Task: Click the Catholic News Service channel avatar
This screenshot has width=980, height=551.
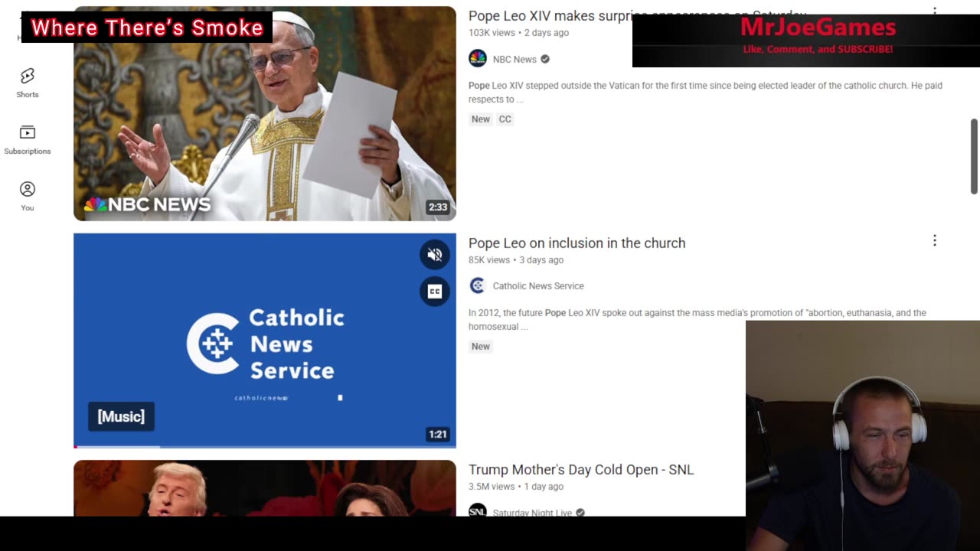Action: coord(478,285)
